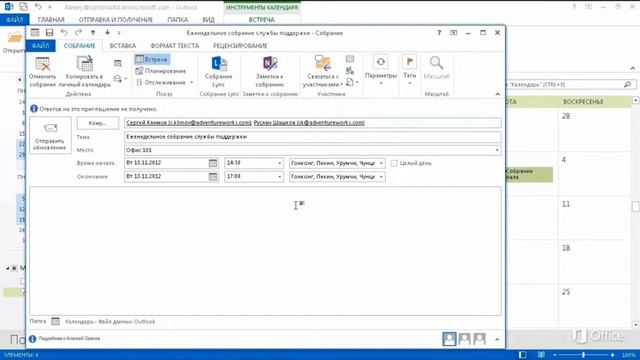
Task: Switch to normal view icon in status bar
Action: [522, 355]
